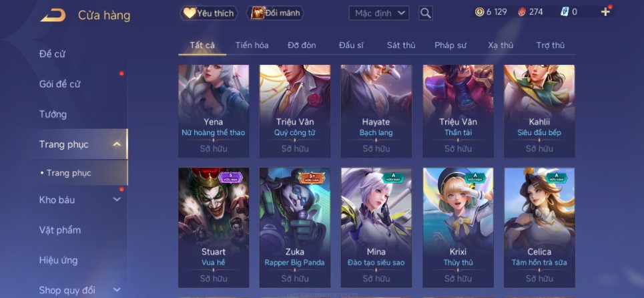
Task: Collapse the Trang phục sidebar section
Action: pos(117,144)
